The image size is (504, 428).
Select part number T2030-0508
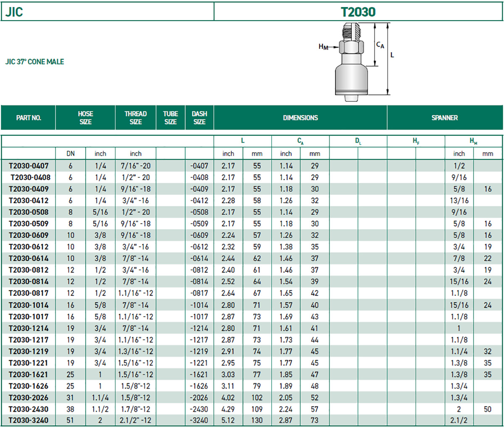[29, 212]
